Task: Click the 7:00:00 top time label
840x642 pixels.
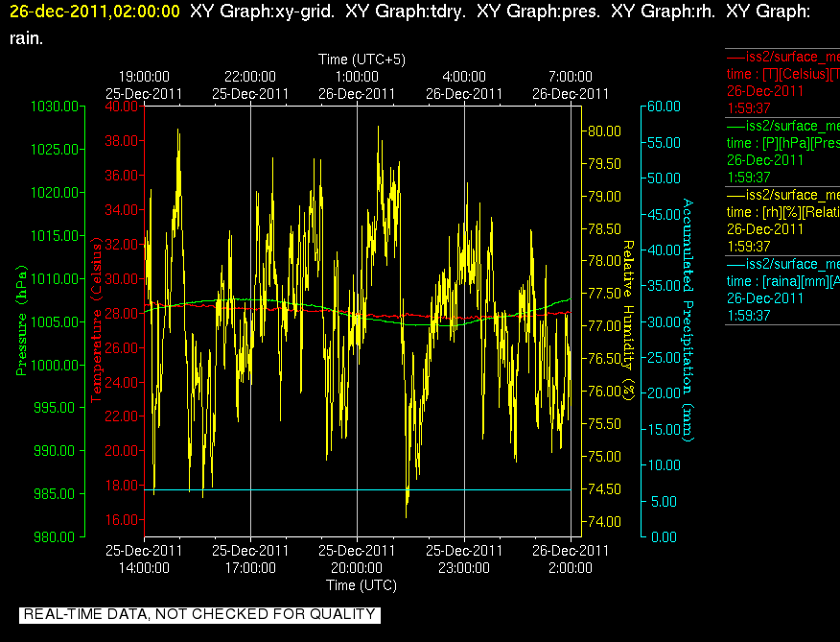Action: pos(571,77)
